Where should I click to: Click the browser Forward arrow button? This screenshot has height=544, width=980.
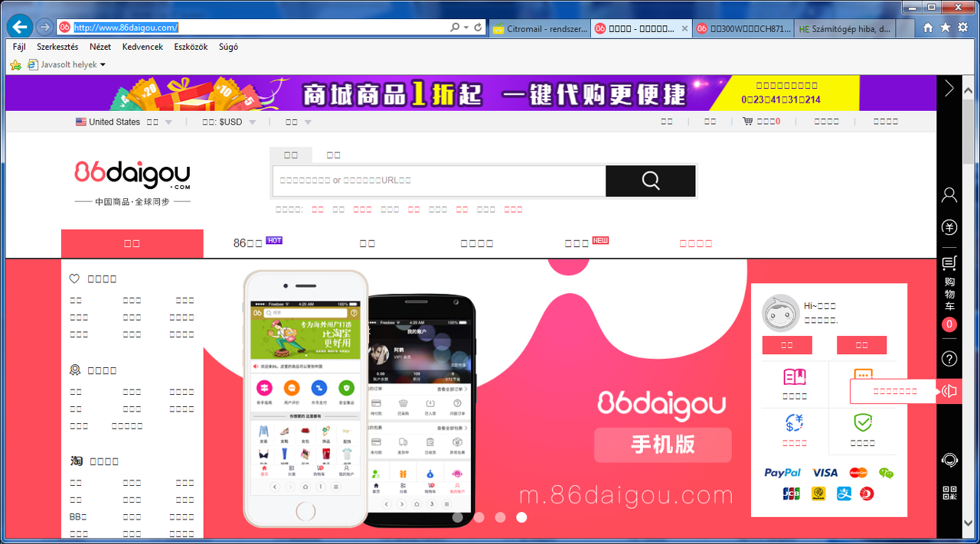tap(44, 28)
